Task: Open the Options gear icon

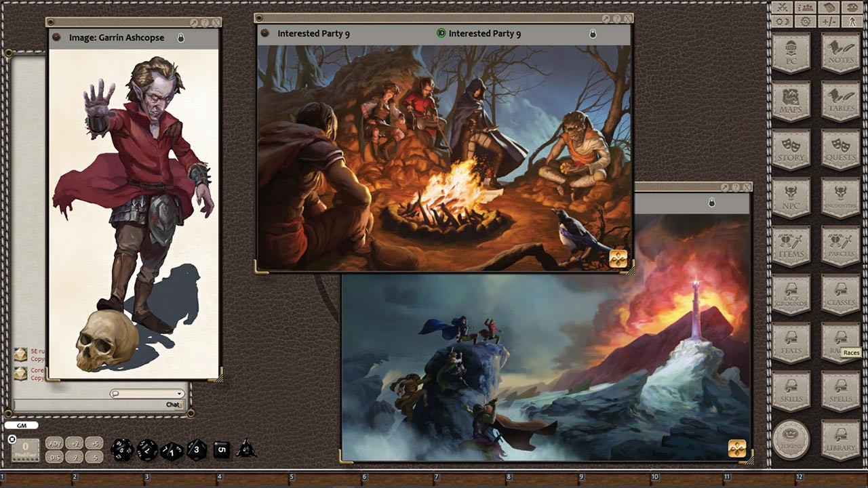Action: tap(806, 22)
